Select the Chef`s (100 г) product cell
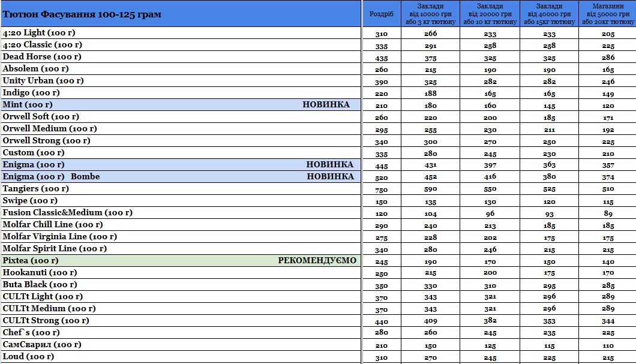This screenshot has width=636, height=364. pyautogui.click(x=31, y=333)
